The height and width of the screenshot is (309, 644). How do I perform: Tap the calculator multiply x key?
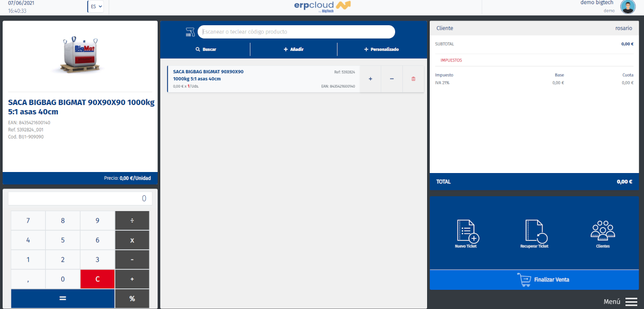132,240
